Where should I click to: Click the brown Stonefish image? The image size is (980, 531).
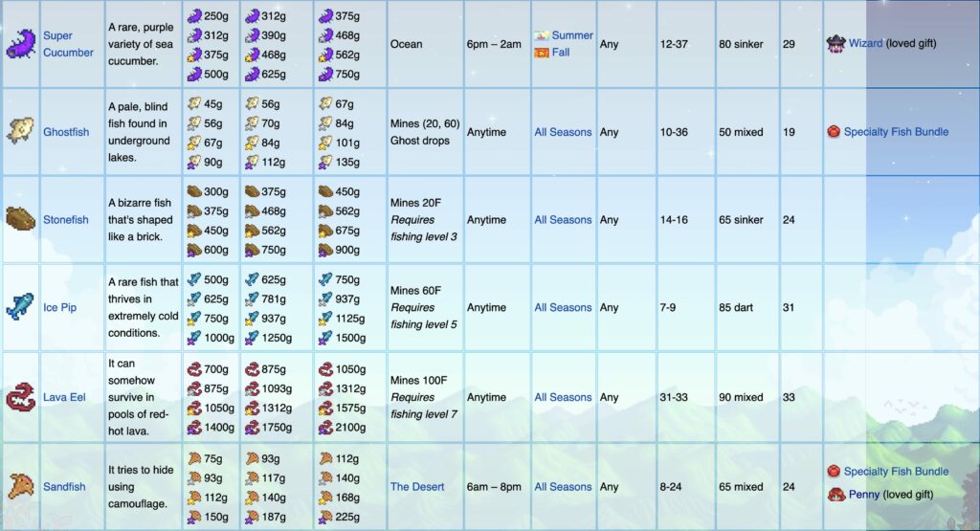click(21, 219)
